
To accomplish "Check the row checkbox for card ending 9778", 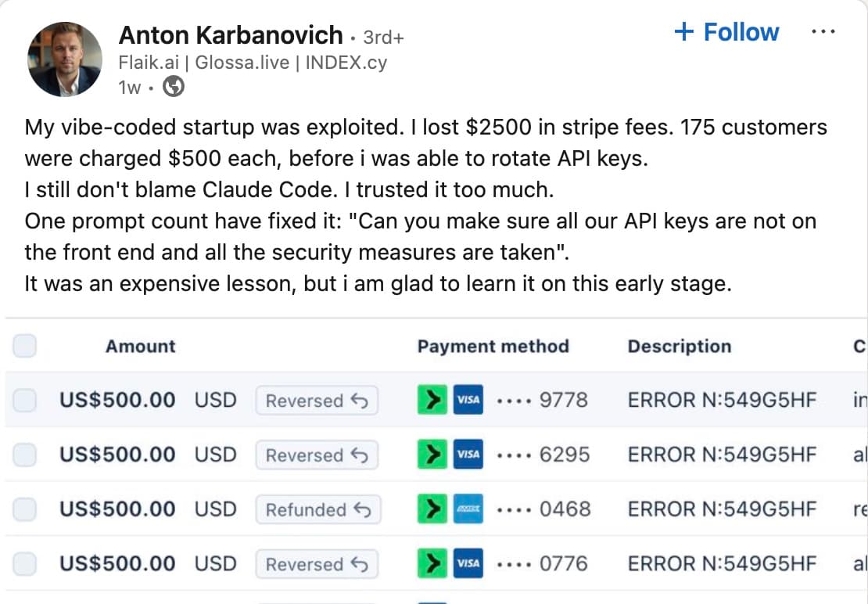I will (x=24, y=400).
